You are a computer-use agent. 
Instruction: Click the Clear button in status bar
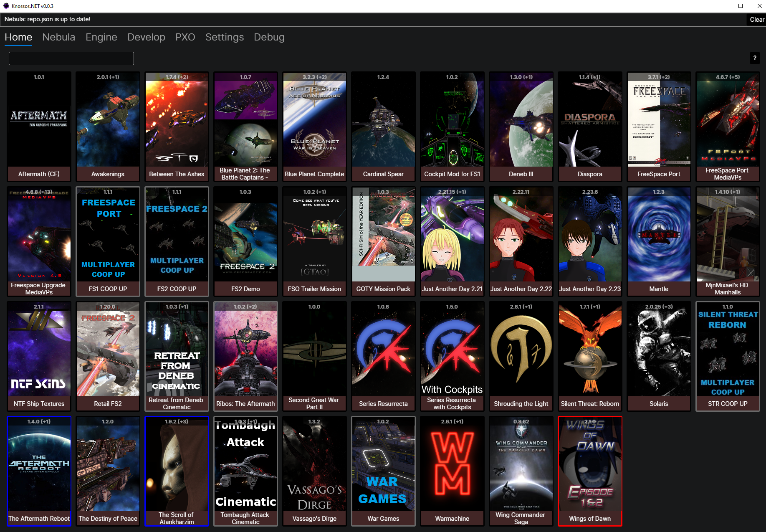tap(756, 20)
